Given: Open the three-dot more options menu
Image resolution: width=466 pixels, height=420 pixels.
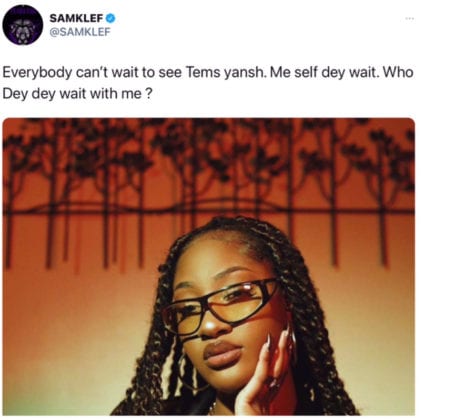Looking at the screenshot, I should (x=409, y=19).
